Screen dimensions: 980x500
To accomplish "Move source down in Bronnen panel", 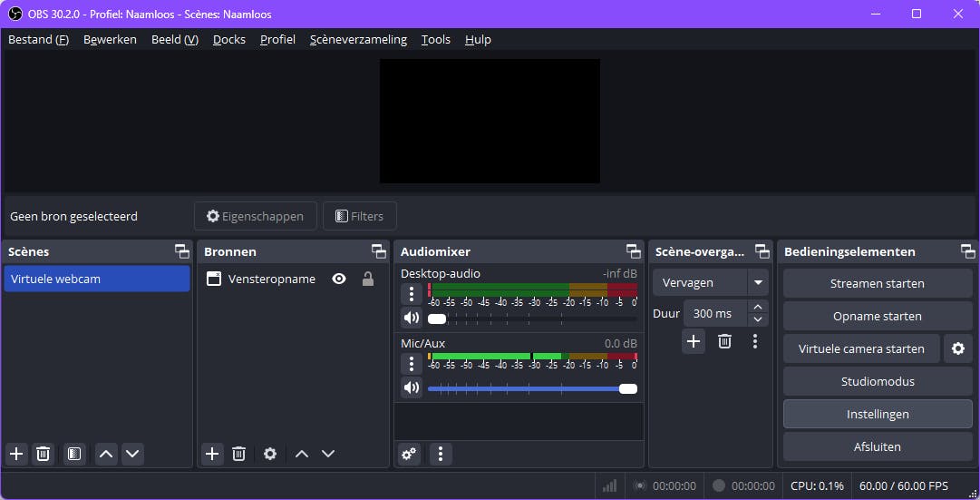I will point(328,454).
